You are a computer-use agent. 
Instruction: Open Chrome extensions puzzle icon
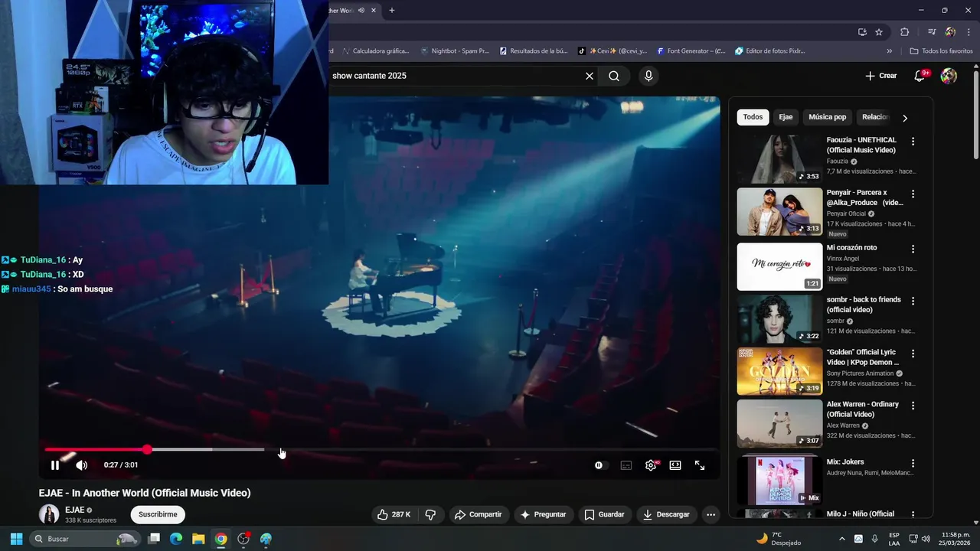point(905,32)
